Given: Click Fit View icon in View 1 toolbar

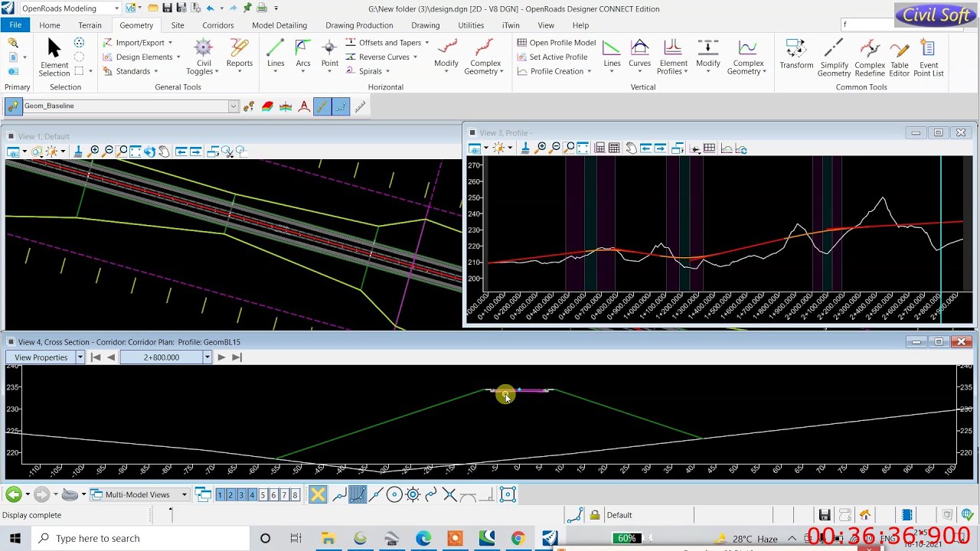Looking at the screenshot, I should (136, 152).
